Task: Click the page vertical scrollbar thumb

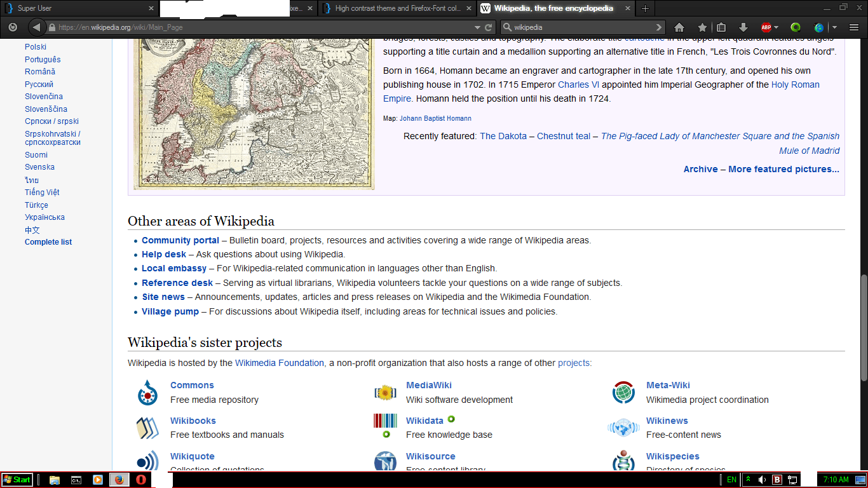Action: pos(863,327)
